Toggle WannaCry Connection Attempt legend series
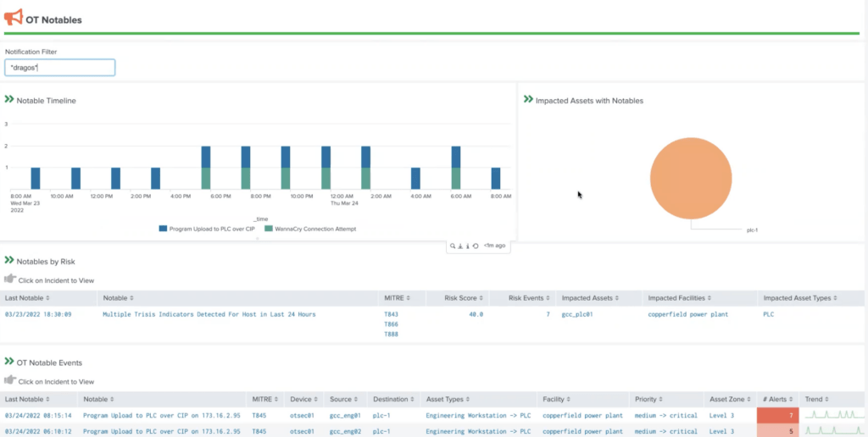The image size is (868, 437). coord(310,229)
